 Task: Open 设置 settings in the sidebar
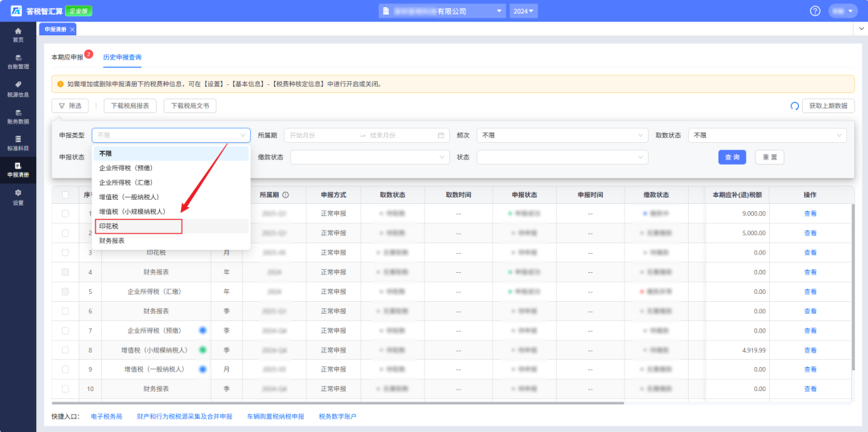18,197
